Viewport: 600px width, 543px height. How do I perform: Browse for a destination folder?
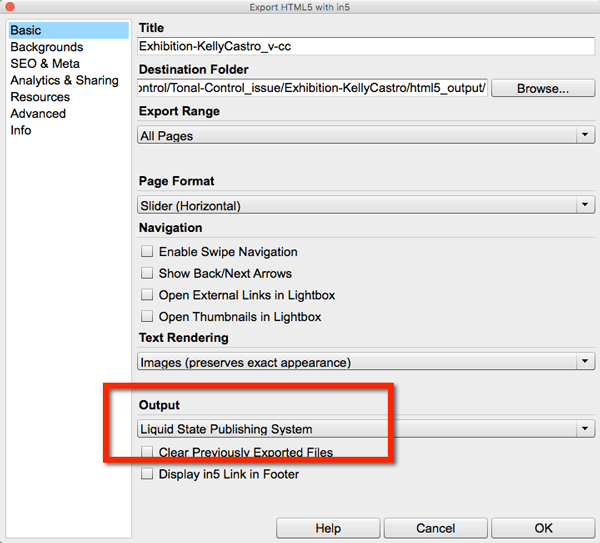543,88
